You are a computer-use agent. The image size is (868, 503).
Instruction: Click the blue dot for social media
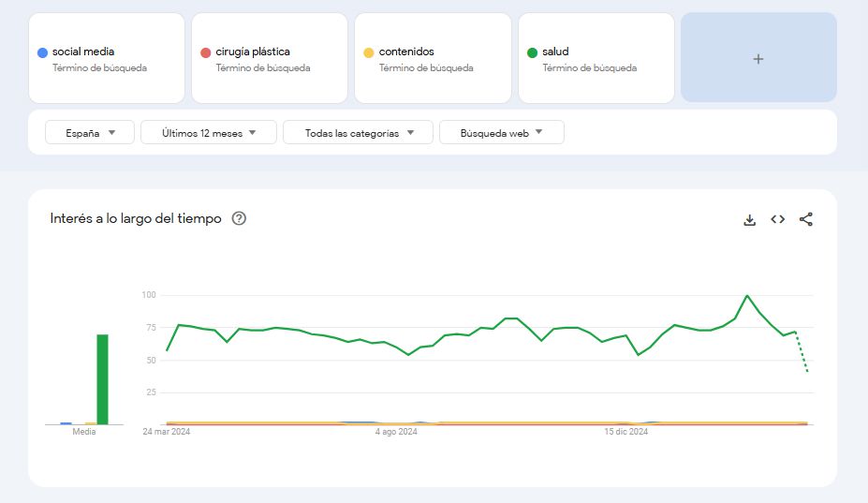pyautogui.click(x=42, y=52)
